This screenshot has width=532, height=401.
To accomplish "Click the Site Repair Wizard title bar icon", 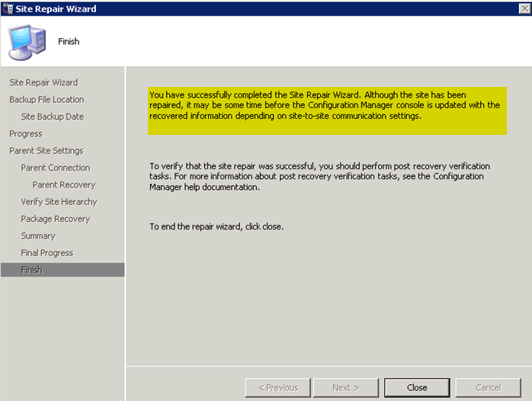I will [8, 8].
